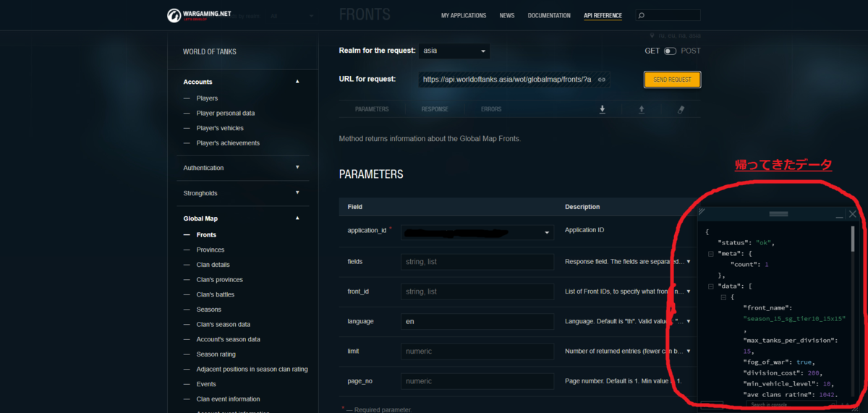The image size is (868, 413).
Task: Open Adjacent positions in season clan rating
Action: (252, 370)
